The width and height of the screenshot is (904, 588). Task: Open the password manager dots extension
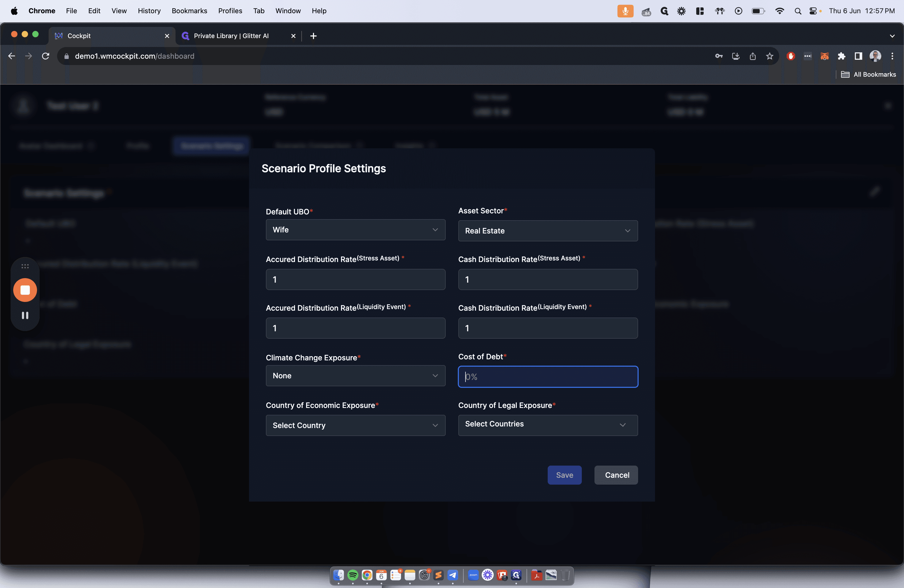808,56
